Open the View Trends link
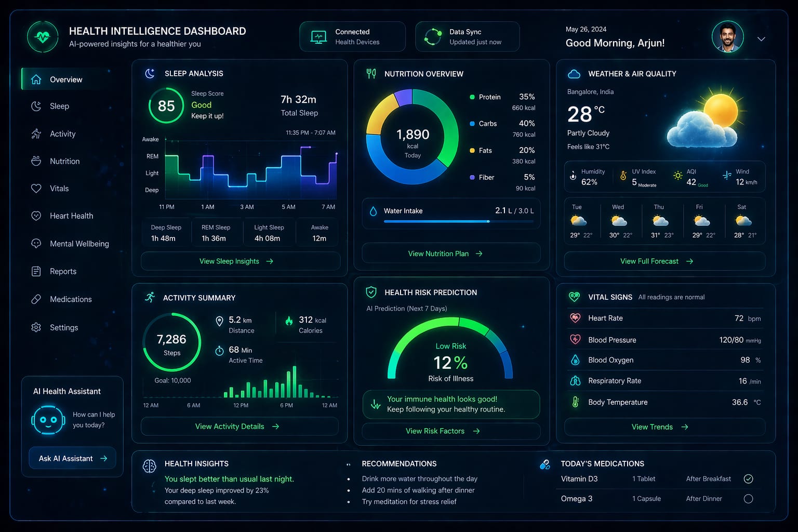The width and height of the screenshot is (798, 532). (x=664, y=427)
